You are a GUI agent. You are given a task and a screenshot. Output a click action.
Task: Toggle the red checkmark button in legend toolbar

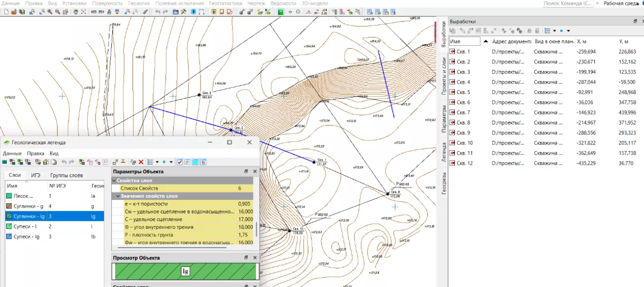[179, 162]
